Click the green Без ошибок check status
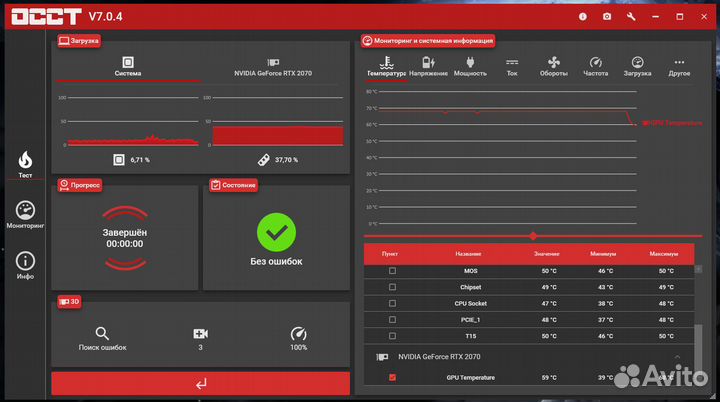 pos(276,232)
